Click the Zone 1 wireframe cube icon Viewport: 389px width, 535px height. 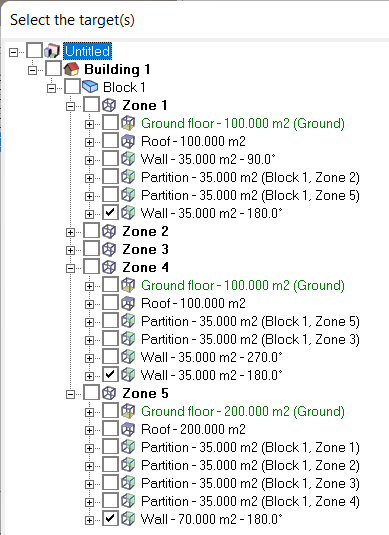pyautogui.click(x=109, y=105)
